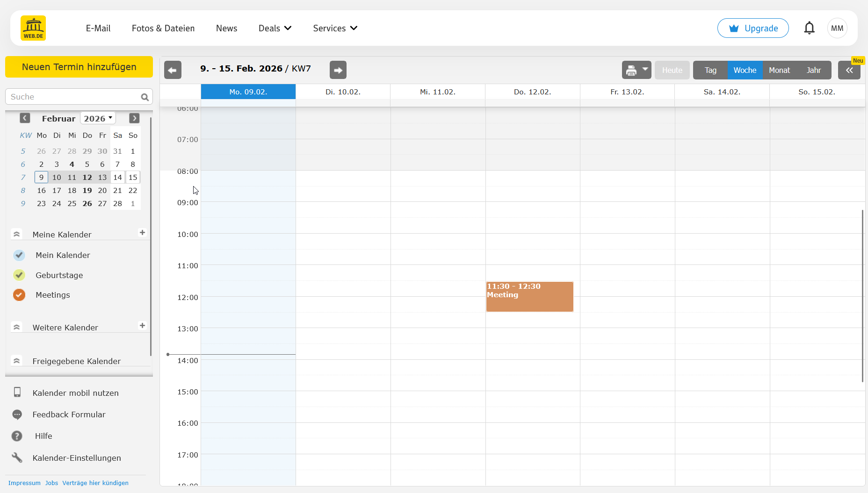Open the year 2026 dropdown
Image resolution: width=868 pixels, height=493 pixels.
(98, 119)
